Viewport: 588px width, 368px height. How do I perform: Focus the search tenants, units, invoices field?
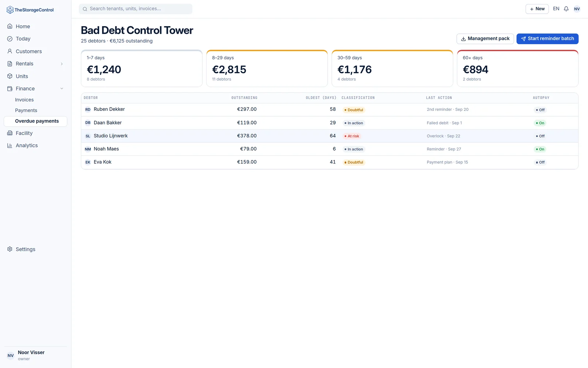pyautogui.click(x=136, y=9)
